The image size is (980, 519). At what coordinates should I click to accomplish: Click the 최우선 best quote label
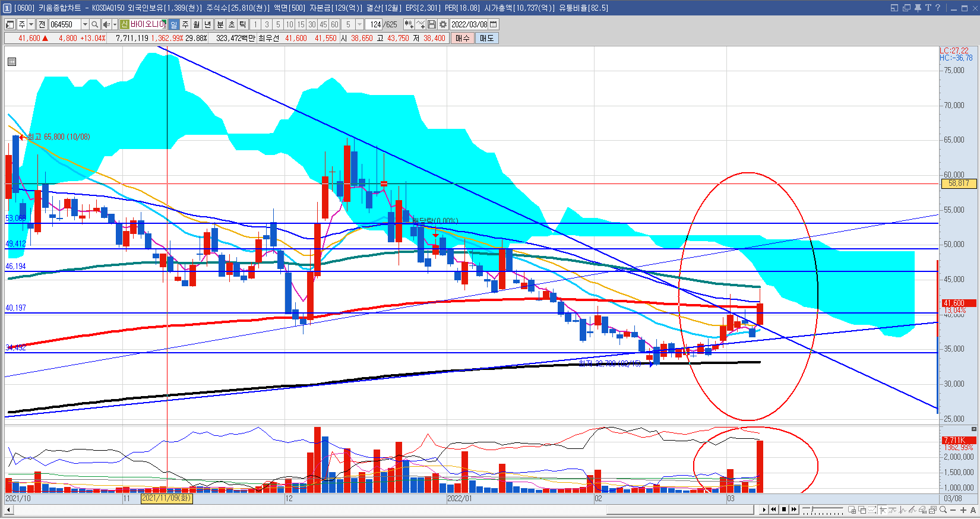click(x=268, y=38)
